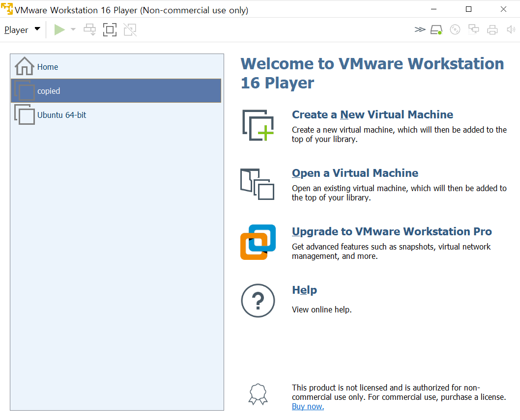Click the question mark help icon

pos(258,301)
